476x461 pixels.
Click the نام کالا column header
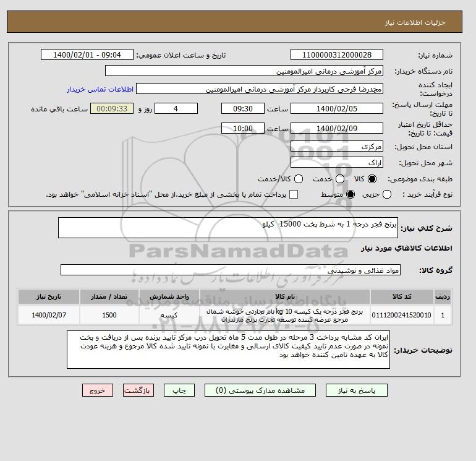click(x=285, y=297)
